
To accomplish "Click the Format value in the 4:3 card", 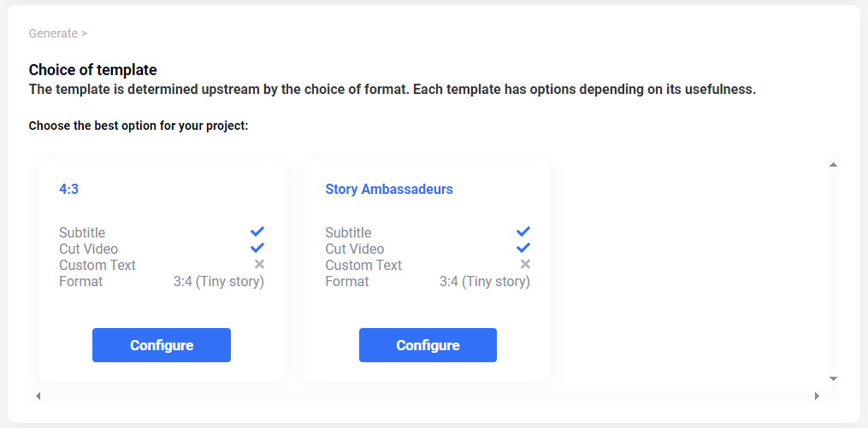I will click(219, 281).
